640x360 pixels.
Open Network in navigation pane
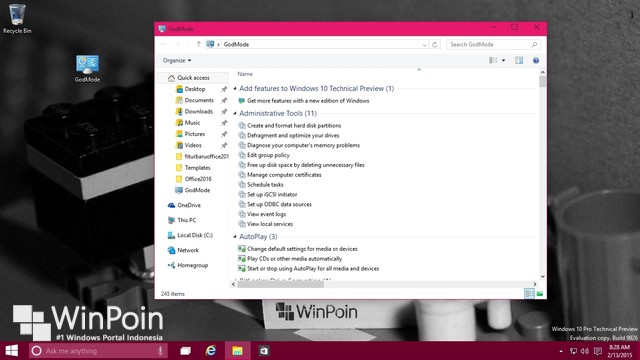pos(188,250)
